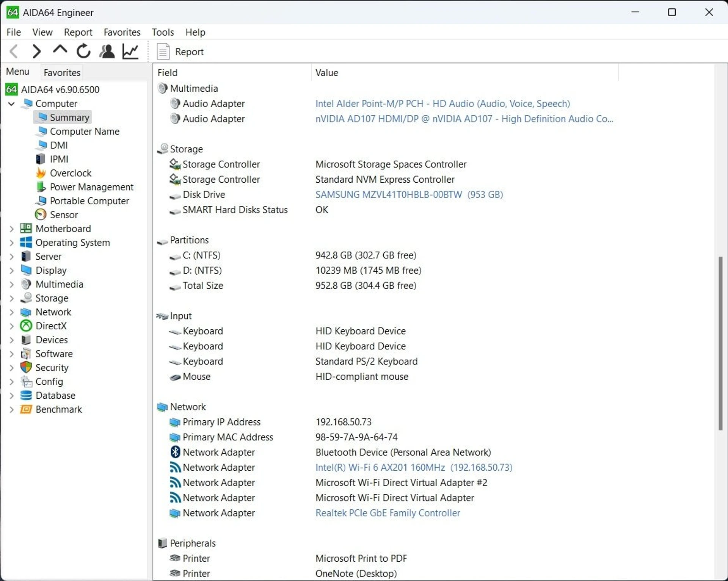Image resolution: width=728 pixels, height=581 pixels.
Task: Select Computer Name in the tree
Action: (x=85, y=132)
